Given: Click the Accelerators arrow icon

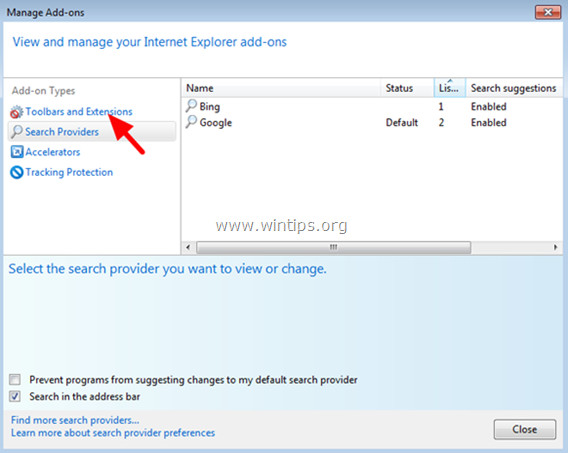Looking at the screenshot, I should [x=17, y=152].
